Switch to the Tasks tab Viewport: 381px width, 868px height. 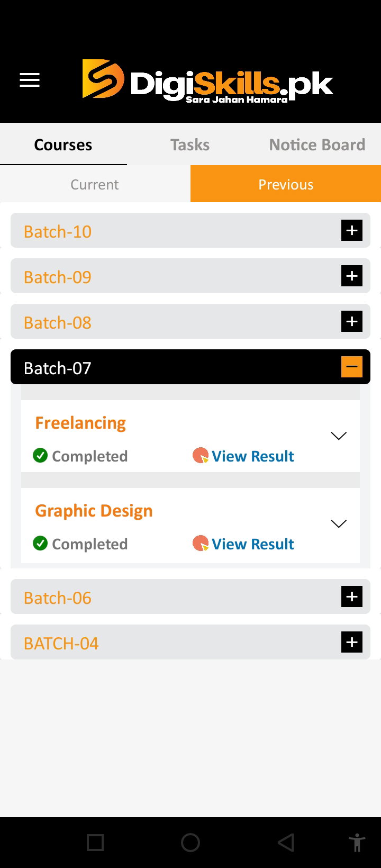click(x=190, y=144)
